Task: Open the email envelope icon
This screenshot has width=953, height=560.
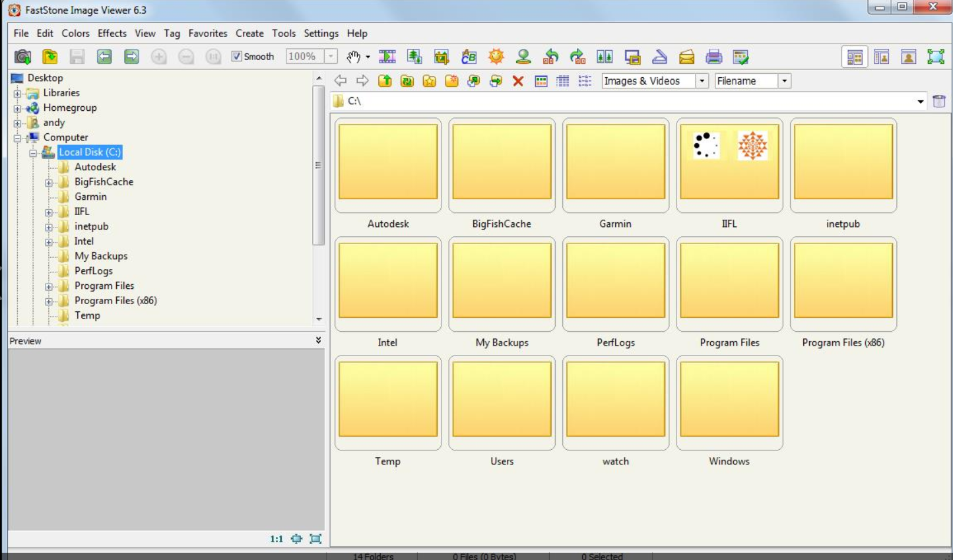Action: 686,57
